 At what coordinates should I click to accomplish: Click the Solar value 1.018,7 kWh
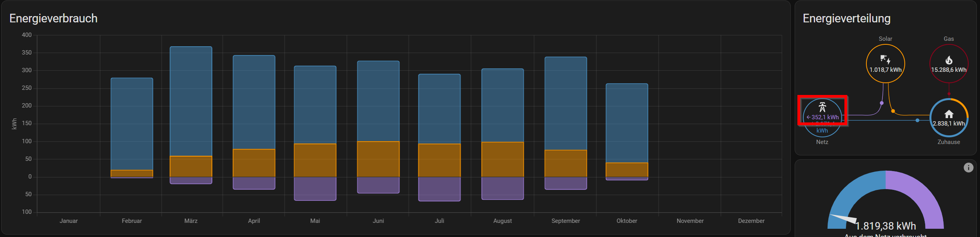click(x=885, y=70)
